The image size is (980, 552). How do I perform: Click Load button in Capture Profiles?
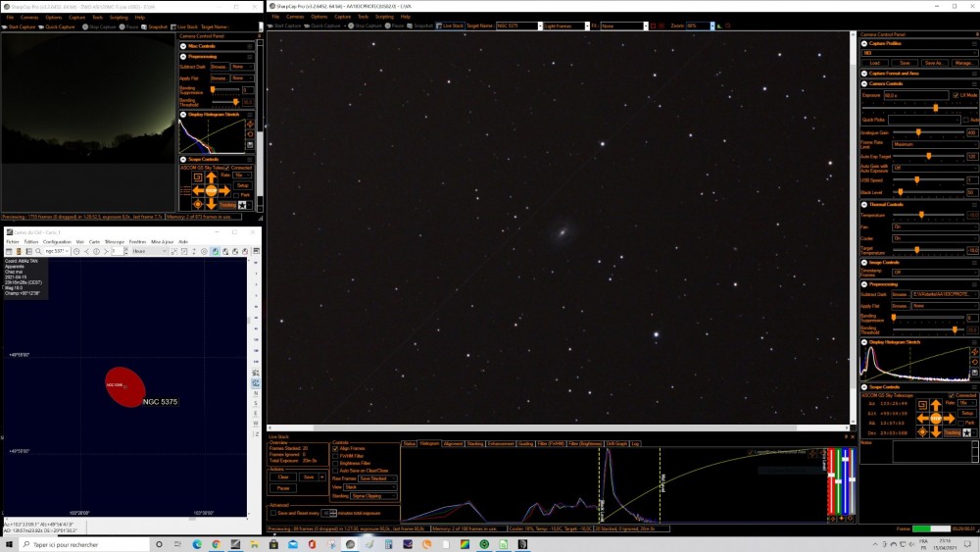tap(874, 63)
